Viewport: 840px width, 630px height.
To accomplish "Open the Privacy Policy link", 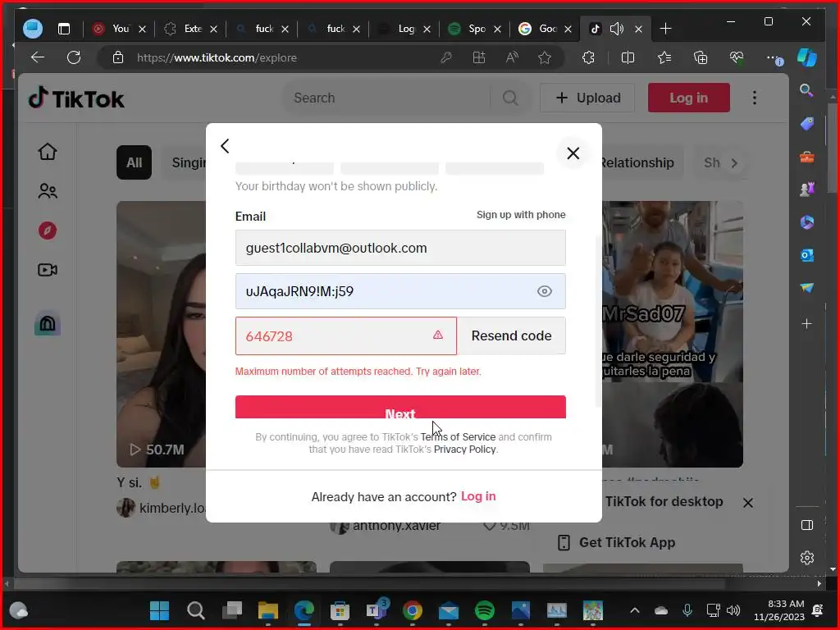I will click(x=464, y=450).
